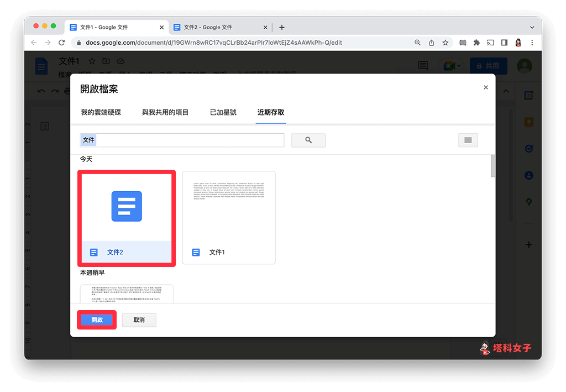Expand the Chrome tab search chevron

(x=532, y=27)
